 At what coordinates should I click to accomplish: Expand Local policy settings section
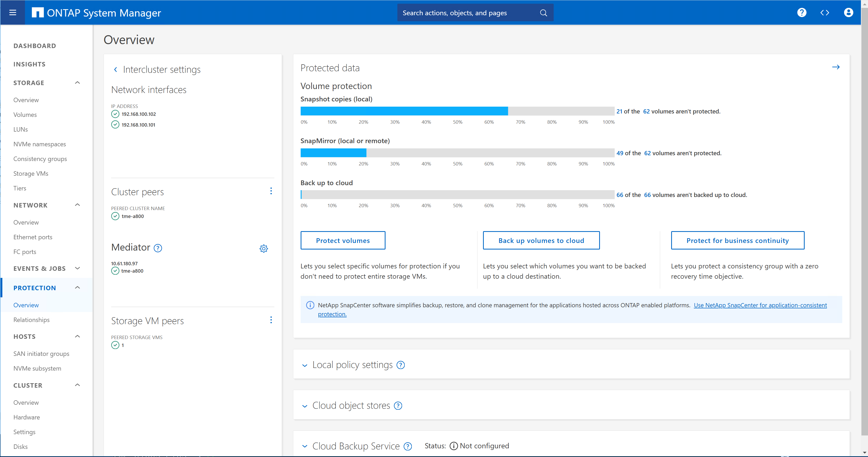305,365
